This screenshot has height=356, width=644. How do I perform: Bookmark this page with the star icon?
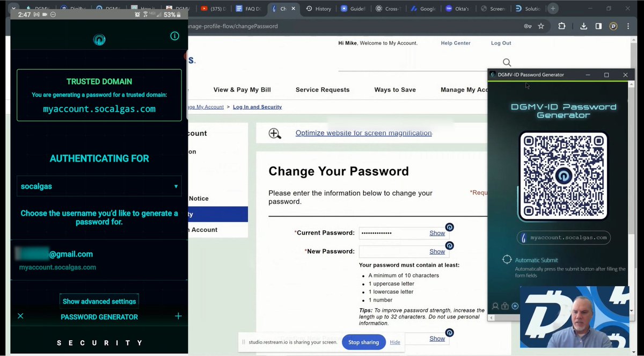541,26
